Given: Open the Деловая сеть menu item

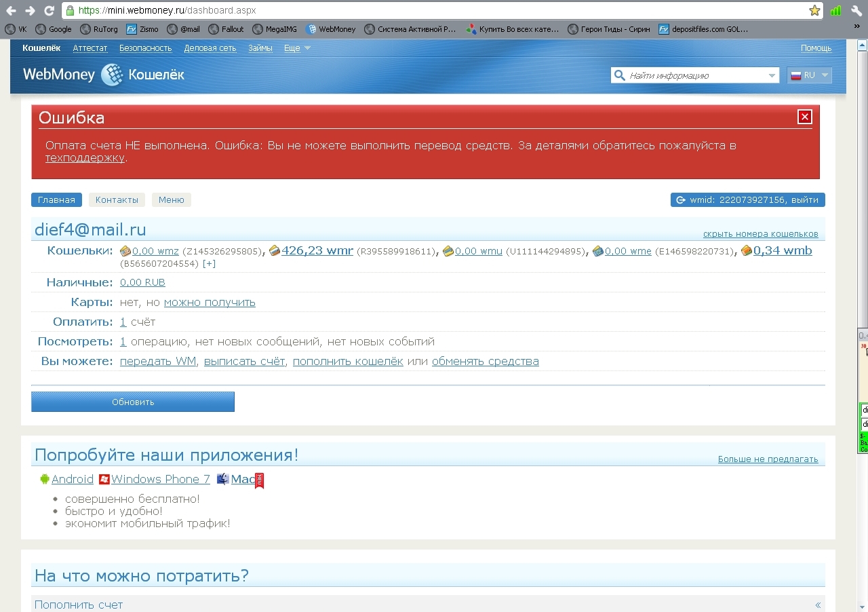Looking at the screenshot, I should [210, 48].
